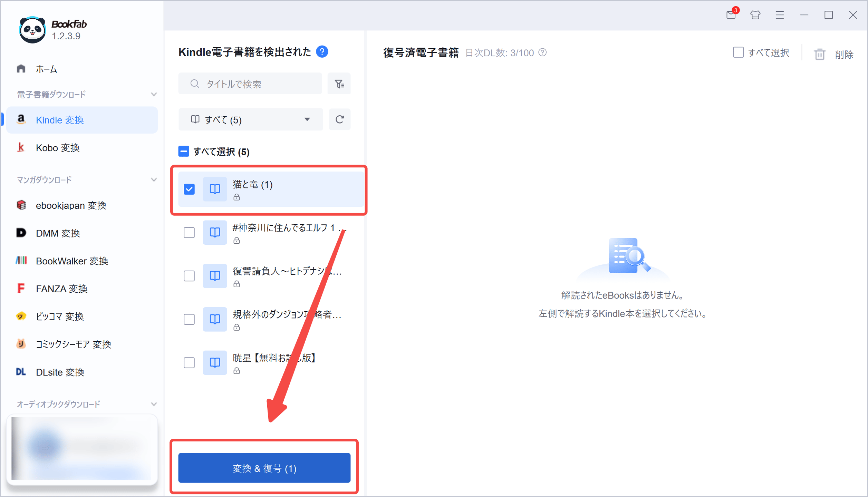This screenshot has height=497, width=868.
Task: Maximize the BookFab window
Action: [829, 15]
